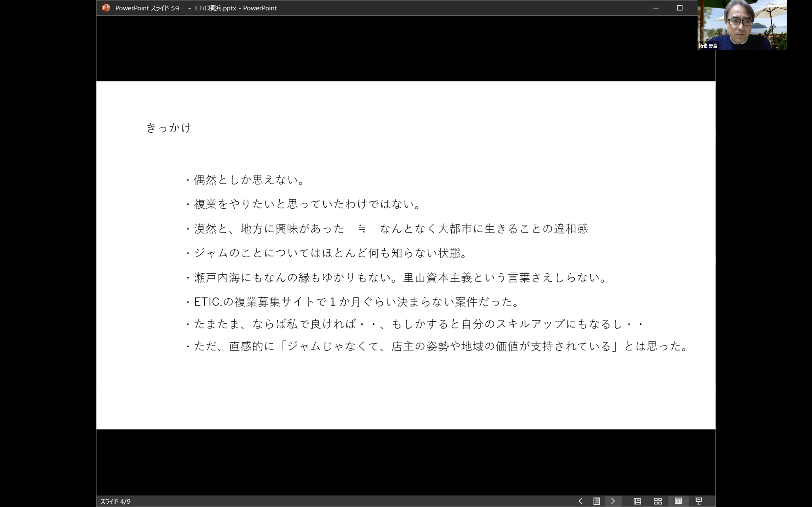
Task: Minimize the PowerPoint window
Action: coord(656,8)
